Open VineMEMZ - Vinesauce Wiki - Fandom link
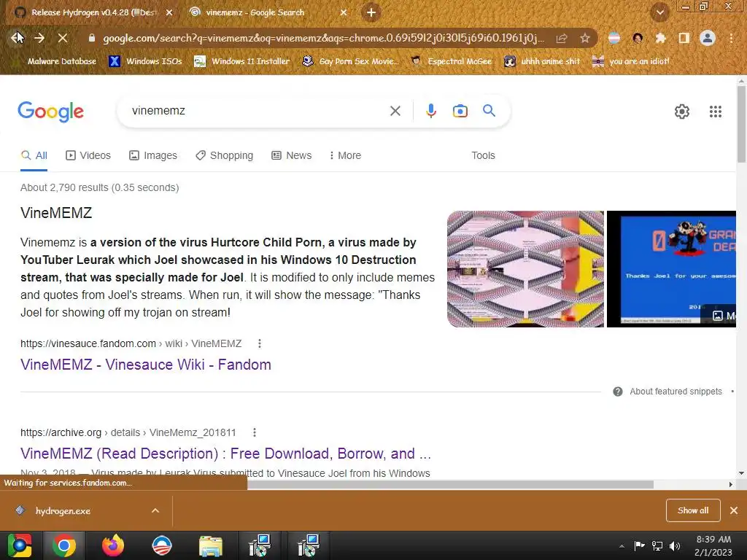 tap(146, 365)
